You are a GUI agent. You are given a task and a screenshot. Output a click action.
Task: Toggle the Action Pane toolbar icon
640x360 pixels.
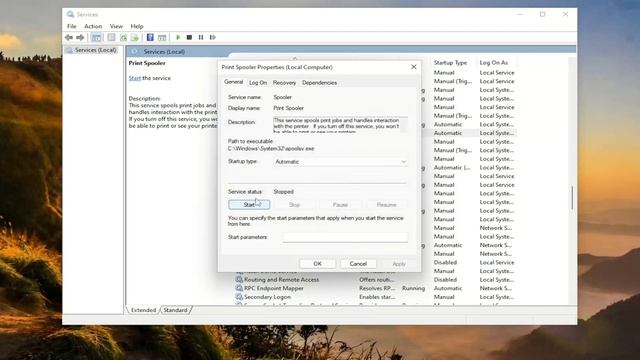coord(162,38)
